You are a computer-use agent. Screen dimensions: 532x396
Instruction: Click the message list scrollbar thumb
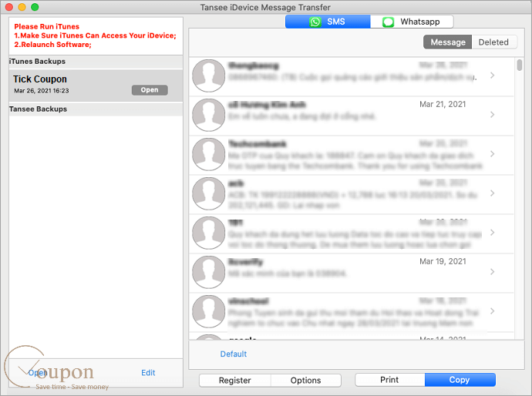520,65
